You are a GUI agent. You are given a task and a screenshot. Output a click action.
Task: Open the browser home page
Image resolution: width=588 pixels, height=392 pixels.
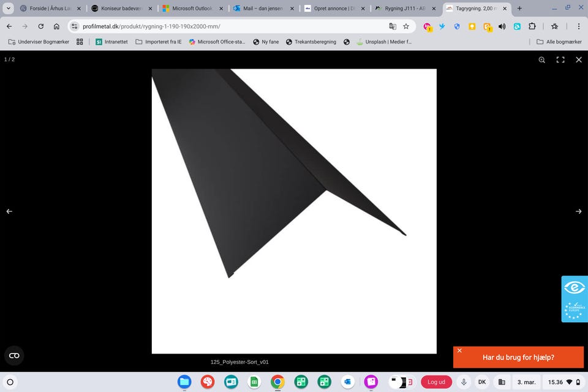[x=56, y=26]
